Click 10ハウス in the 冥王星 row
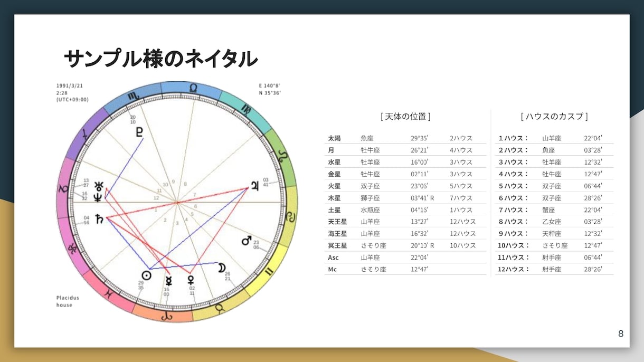The width and height of the screenshot is (644, 362). tap(463, 245)
